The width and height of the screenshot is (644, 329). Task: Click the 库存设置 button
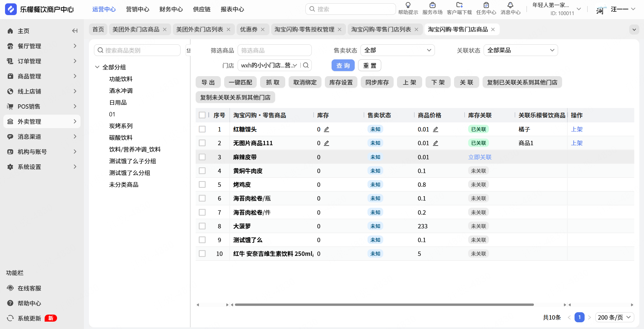[341, 82]
